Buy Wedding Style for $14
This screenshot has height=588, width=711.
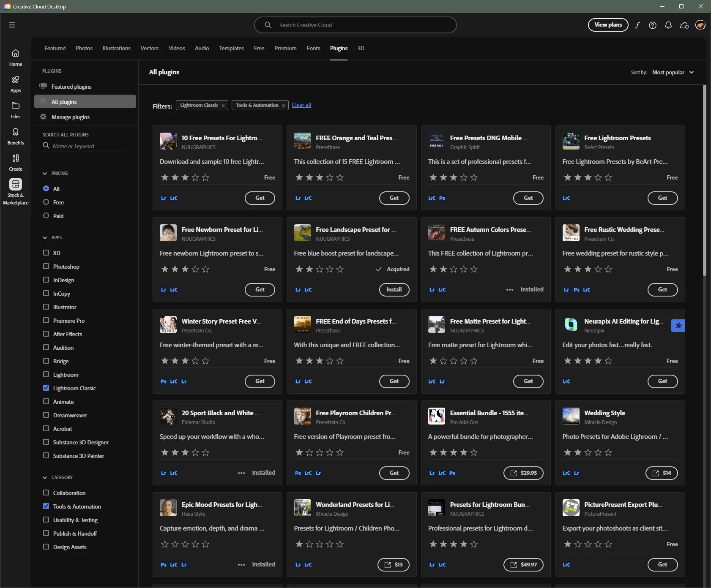point(662,473)
